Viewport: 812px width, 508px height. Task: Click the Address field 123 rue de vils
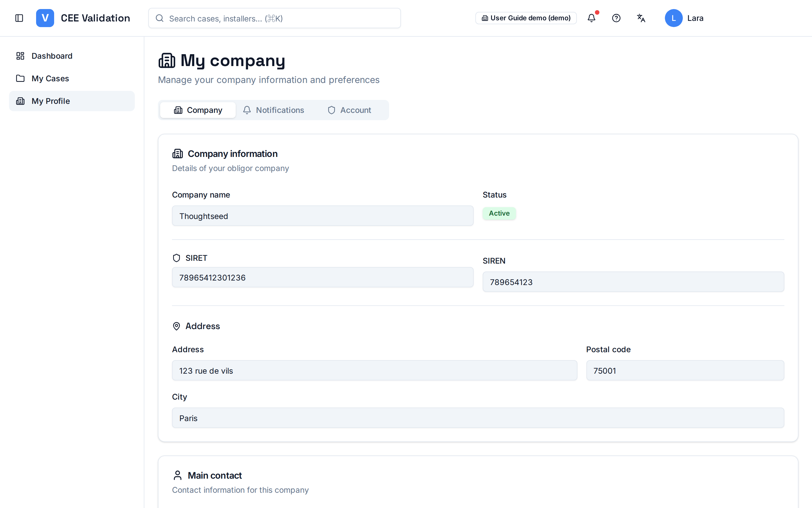tap(374, 370)
